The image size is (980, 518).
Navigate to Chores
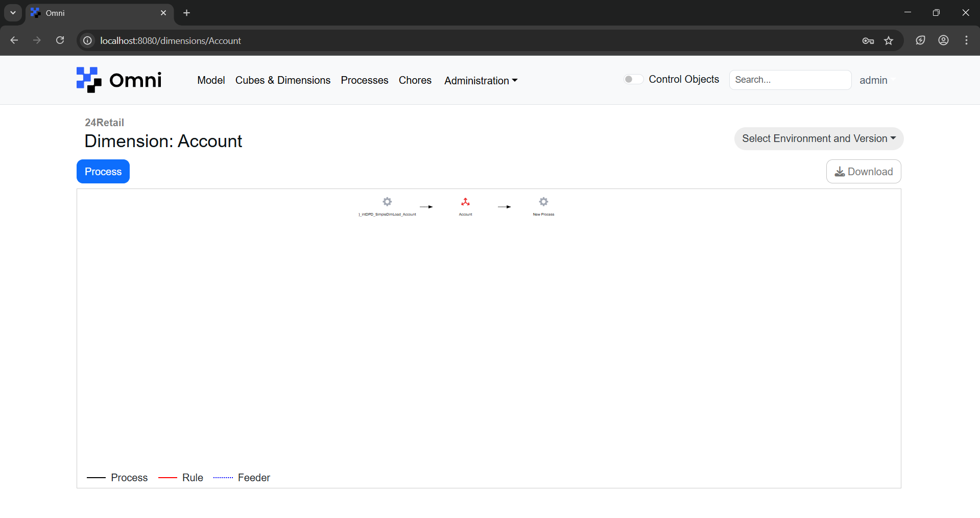click(x=415, y=80)
